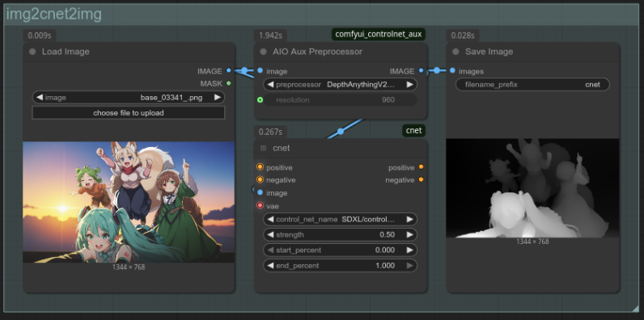Increase strength with right arrow
Viewport: 644px width, 320px height.
[x=409, y=234]
